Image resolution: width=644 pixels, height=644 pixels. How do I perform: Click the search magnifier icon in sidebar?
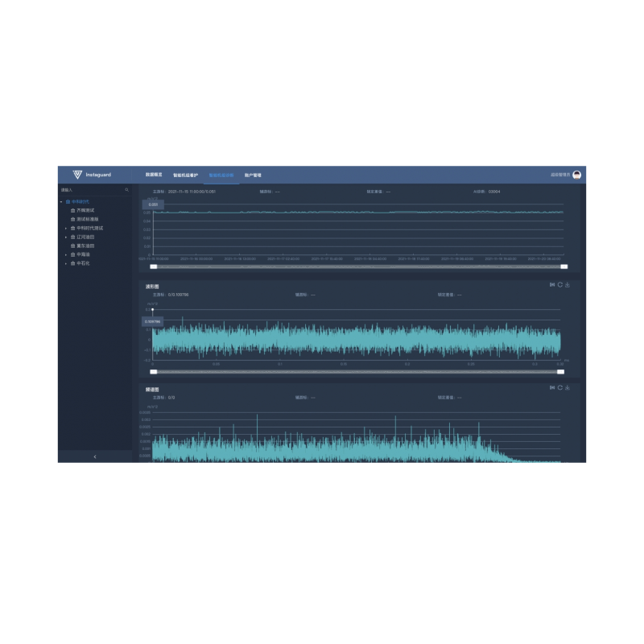point(126,190)
